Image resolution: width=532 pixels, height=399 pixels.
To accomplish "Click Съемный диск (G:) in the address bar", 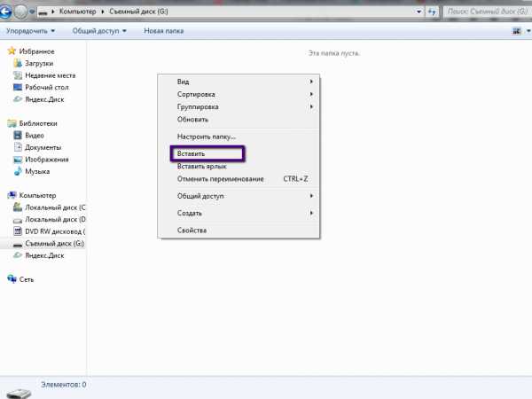I will click(x=138, y=12).
